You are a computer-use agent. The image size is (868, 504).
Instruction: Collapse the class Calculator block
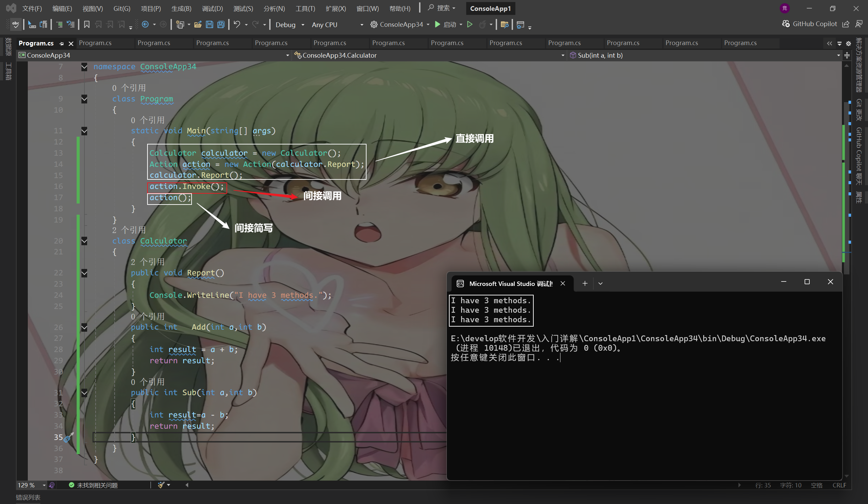[84, 241]
